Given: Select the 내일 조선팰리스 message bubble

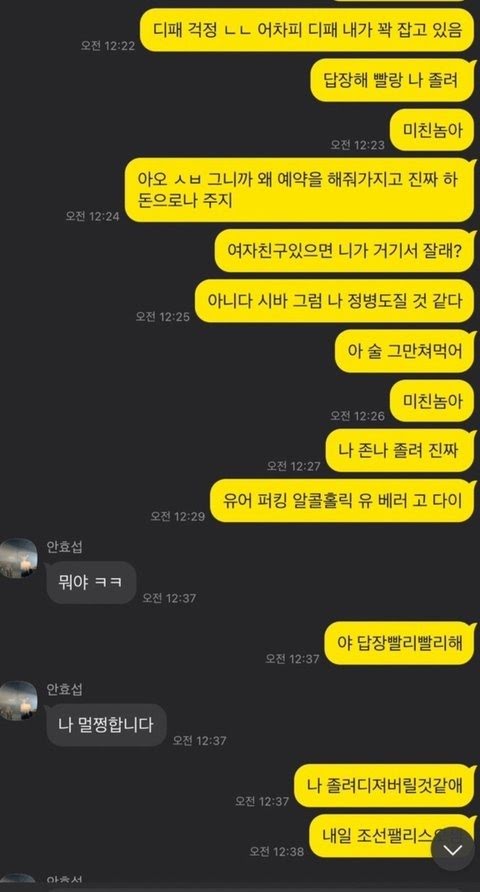Looking at the screenshot, I should tap(392, 836).
